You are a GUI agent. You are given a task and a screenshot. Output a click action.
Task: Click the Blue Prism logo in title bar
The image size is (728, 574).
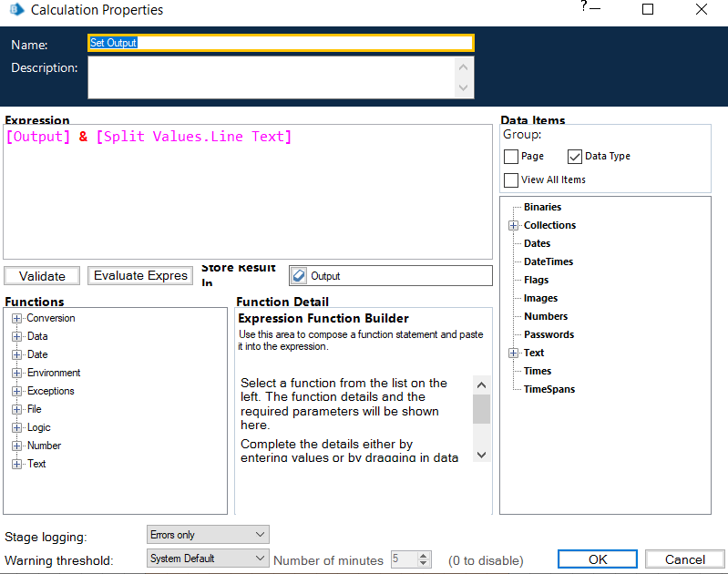(x=16, y=9)
